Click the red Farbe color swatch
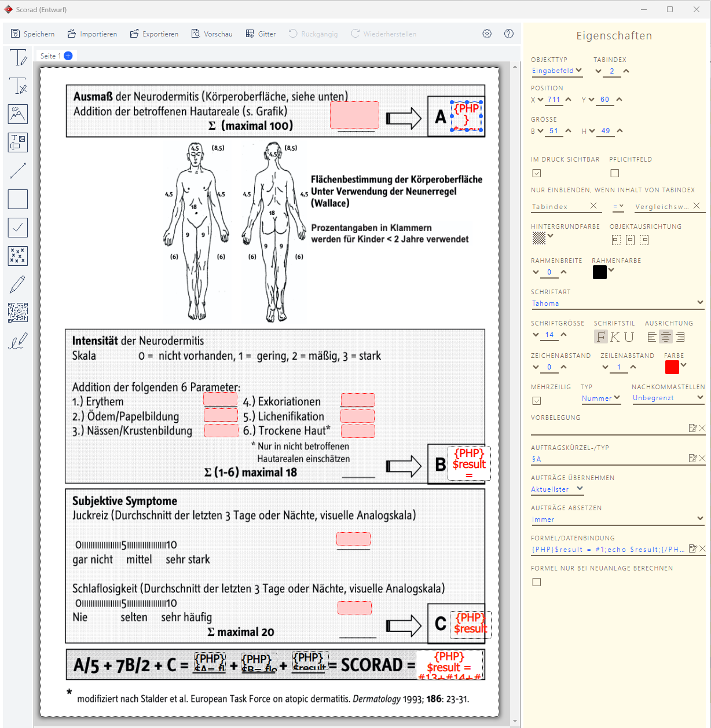The width and height of the screenshot is (711, 728). coord(672,367)
